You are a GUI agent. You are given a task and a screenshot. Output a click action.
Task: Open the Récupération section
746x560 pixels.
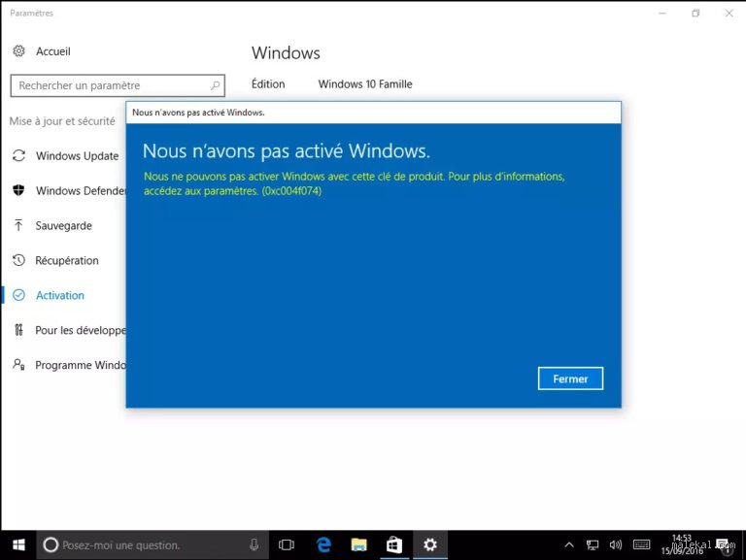67,260
